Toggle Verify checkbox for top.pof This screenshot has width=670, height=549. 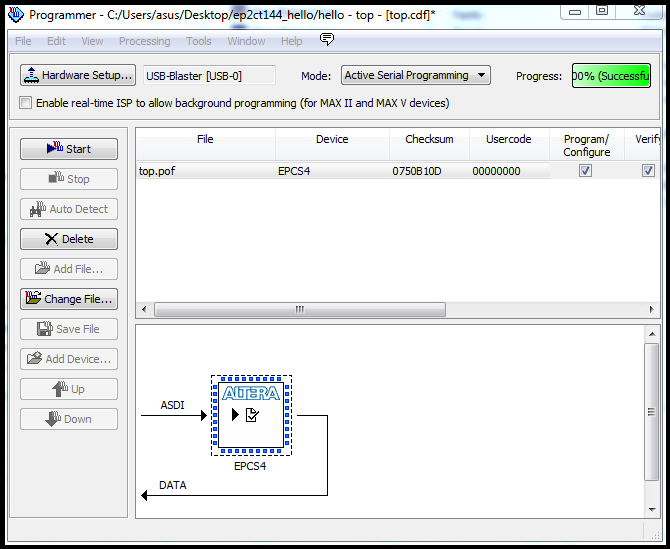click(648, 171)
